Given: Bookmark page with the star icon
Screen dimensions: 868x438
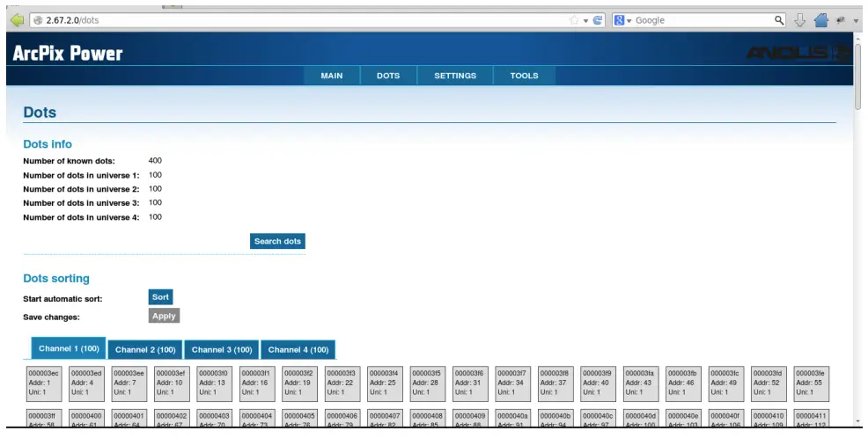Looking at the screenshot, I should point(574,20).
